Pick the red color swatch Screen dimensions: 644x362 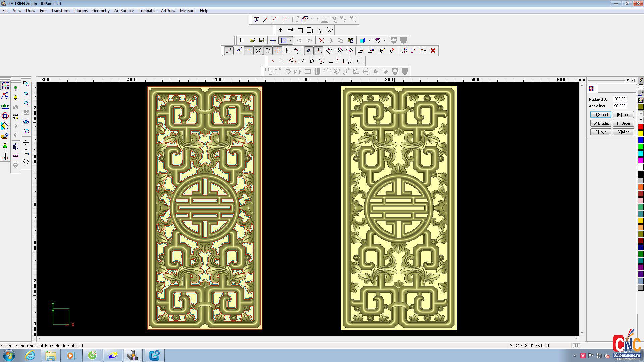pos(641,127)
